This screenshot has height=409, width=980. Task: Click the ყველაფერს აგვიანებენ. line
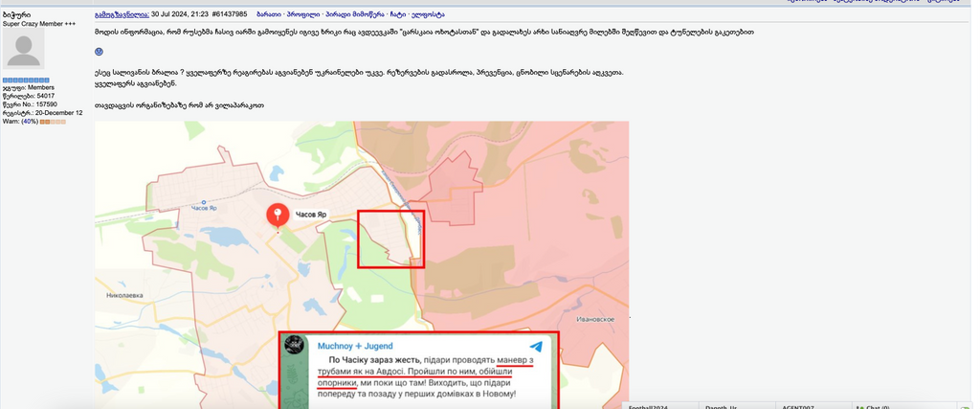[x=136, y=83]
